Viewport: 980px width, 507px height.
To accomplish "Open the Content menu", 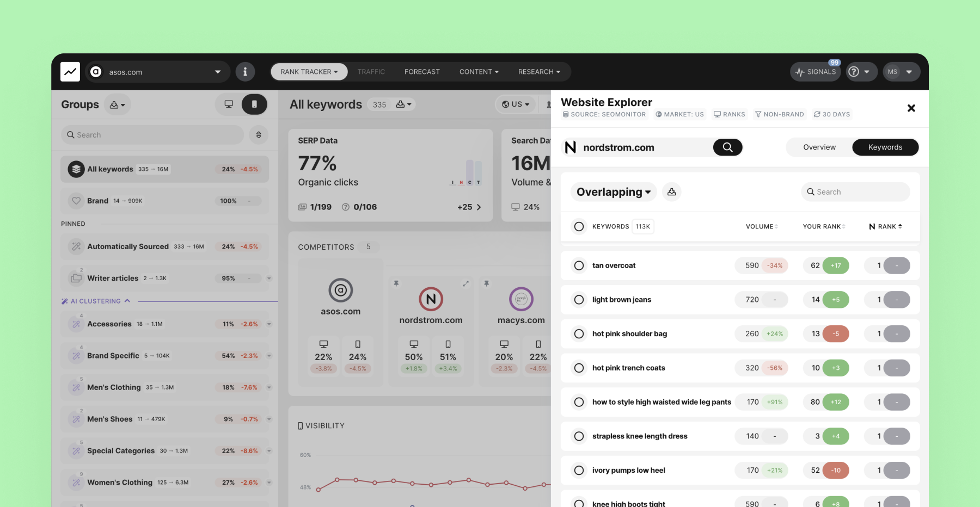I will [479, 71].
